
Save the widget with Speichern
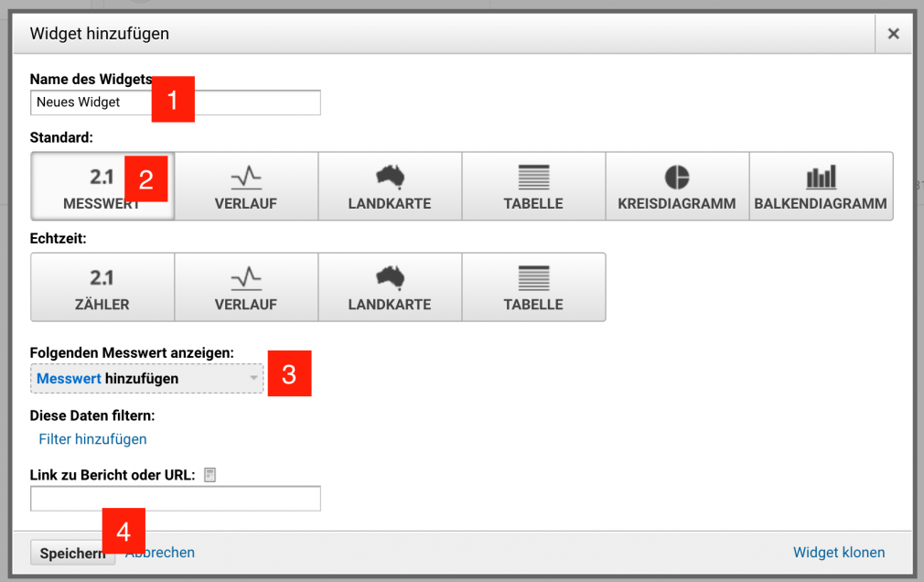coord(73,553)
